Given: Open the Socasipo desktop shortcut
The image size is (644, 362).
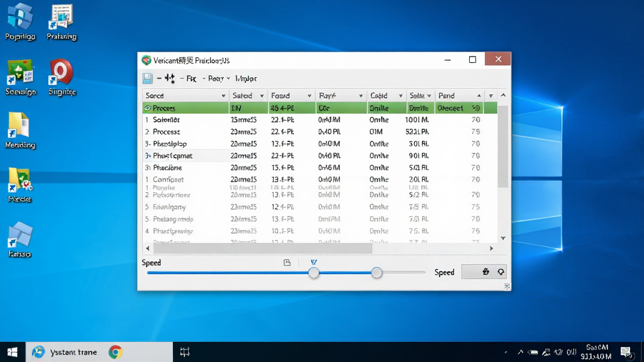Looking at the screenshot, I should click(20, 77).
